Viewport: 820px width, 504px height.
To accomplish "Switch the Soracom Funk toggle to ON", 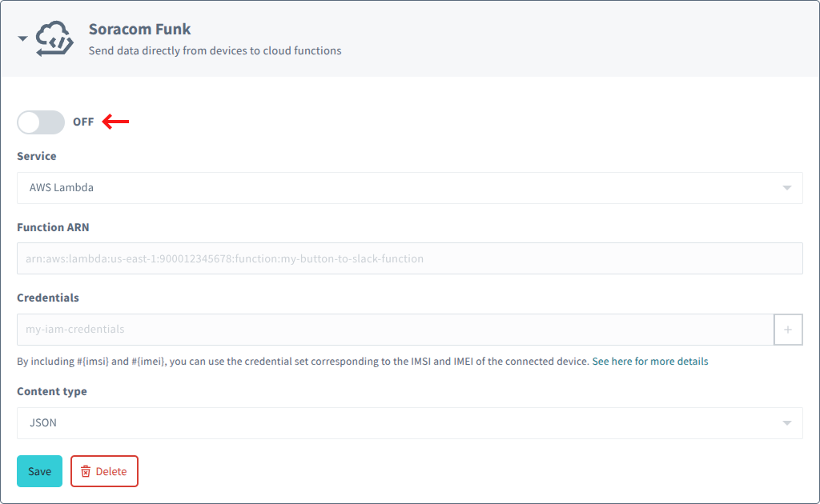I will point(40,122).
